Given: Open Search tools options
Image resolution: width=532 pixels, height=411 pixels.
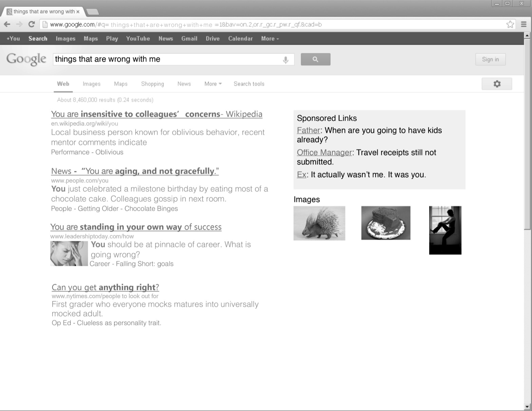Looking at the screenshot, I should click(x=249, y=84).
